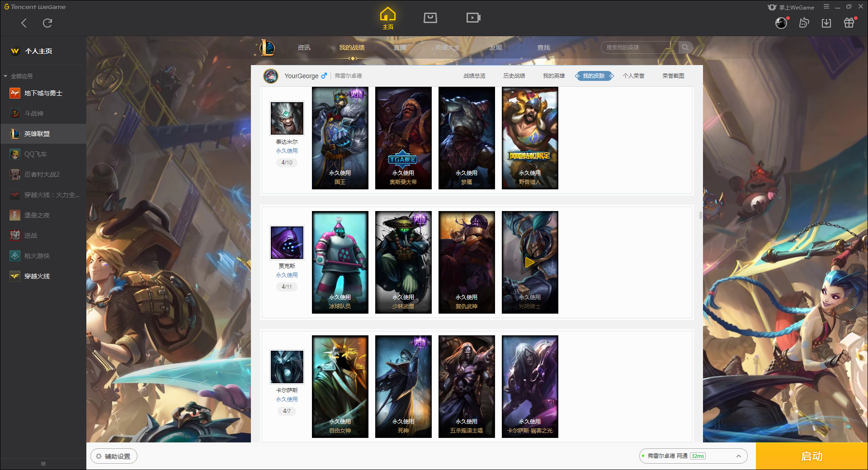
Task: Open the 英雄大全 tab
Action: click(x=448, y=47)
